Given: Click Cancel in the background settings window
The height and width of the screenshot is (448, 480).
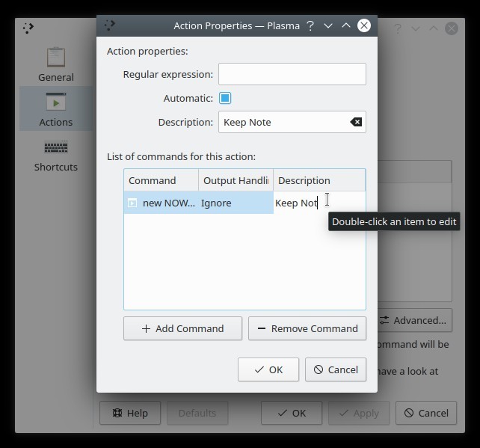Looking at the screenshot, I should 426,413.
